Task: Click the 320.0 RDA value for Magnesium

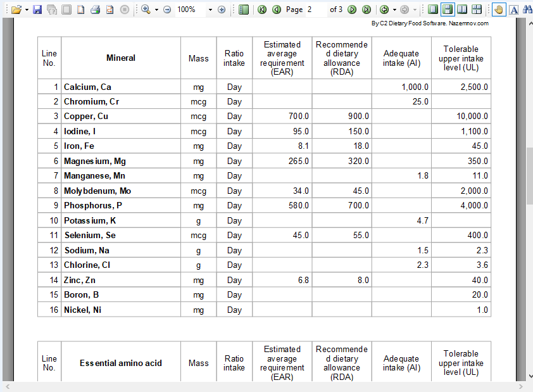Action: 358,161
